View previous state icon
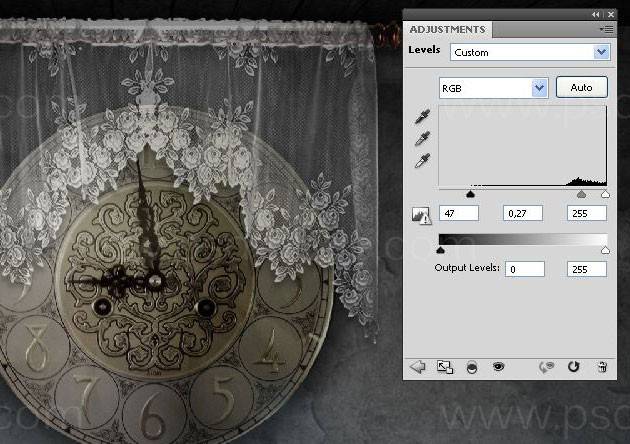This screenshot has width=630, height=444. click(546, 367)
